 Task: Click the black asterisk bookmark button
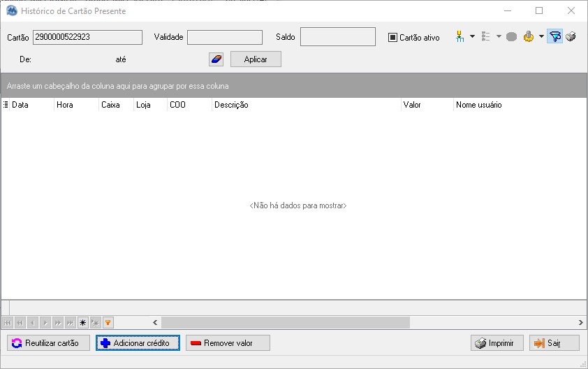83,322
